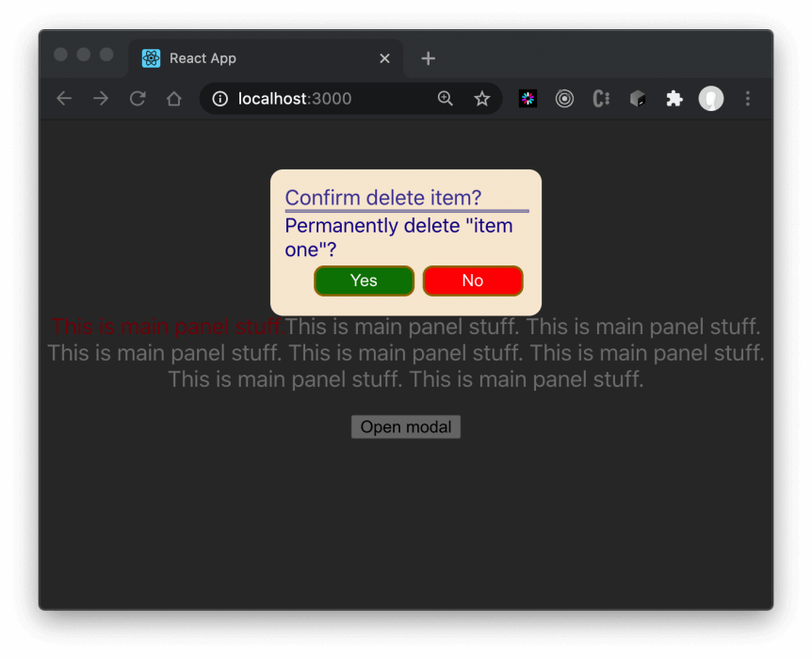Click the "Confirm delete item?" heading
The image size is (812, 658).
(383, 198)
